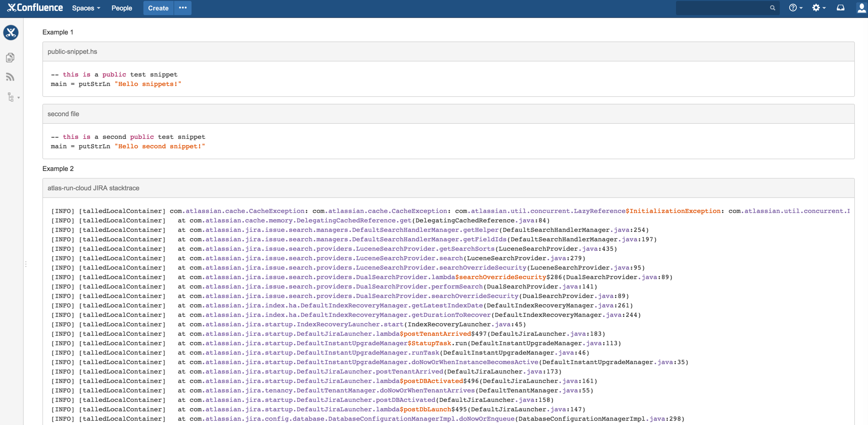Open the user profile avatar menu
The image size is (868, 425).
[861, 8]
